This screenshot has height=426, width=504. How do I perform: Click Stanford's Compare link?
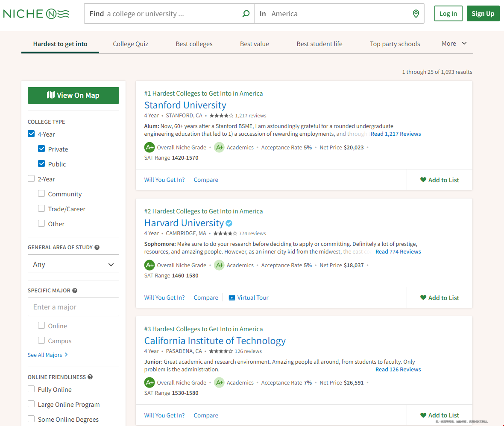pyautogui.click(x=206, y=180)
